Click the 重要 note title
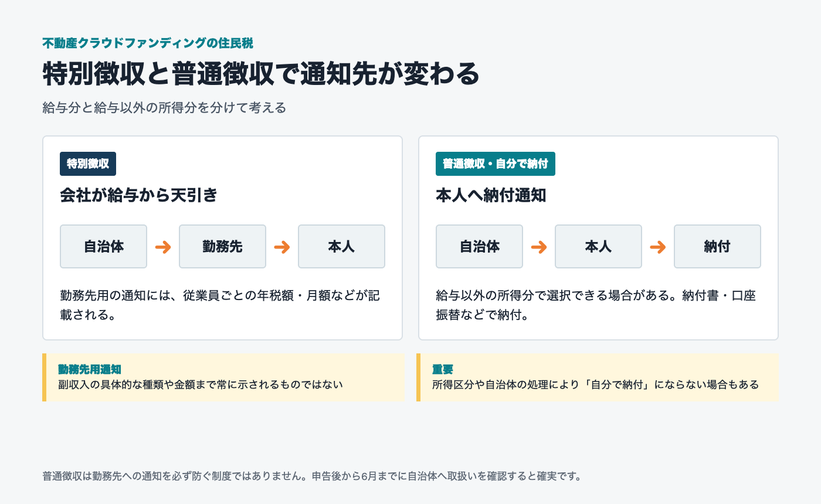 (443, 369)
